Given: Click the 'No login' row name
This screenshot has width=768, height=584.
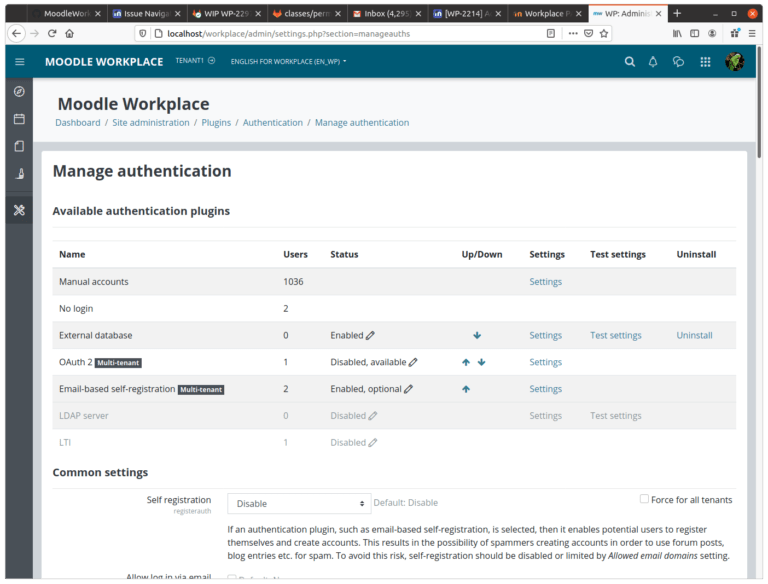Looking at the screenshot, I should click(76, 309).
